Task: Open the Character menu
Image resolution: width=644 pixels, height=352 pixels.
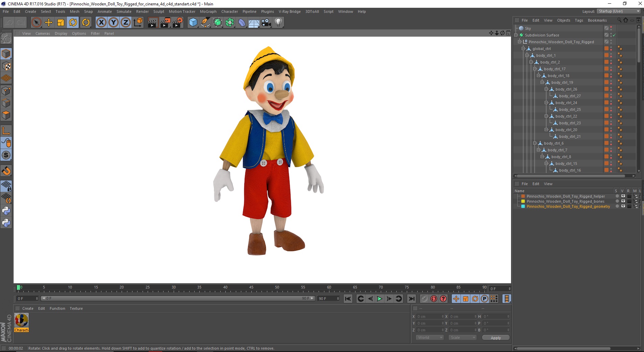Action: pyautogui.click(x=229, y=11)
